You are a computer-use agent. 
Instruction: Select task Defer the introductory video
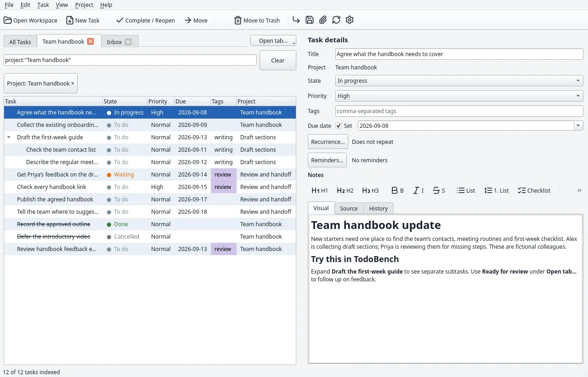(x=150, y=237)
